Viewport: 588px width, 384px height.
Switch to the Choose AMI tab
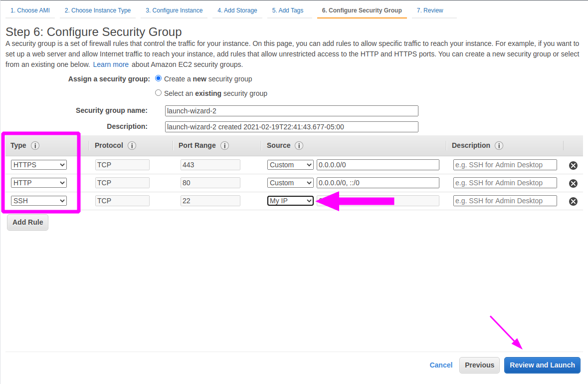(30, 10)
